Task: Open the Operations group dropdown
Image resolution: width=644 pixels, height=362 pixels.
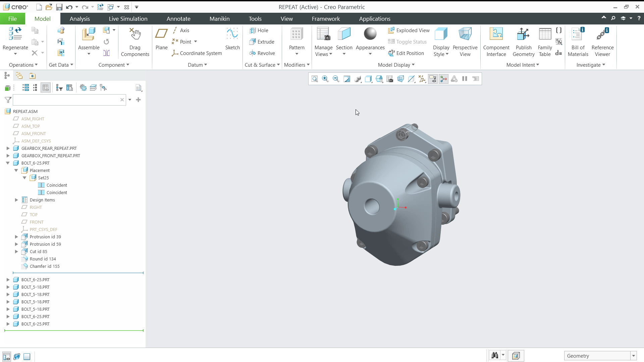Action: pos(23,65)
